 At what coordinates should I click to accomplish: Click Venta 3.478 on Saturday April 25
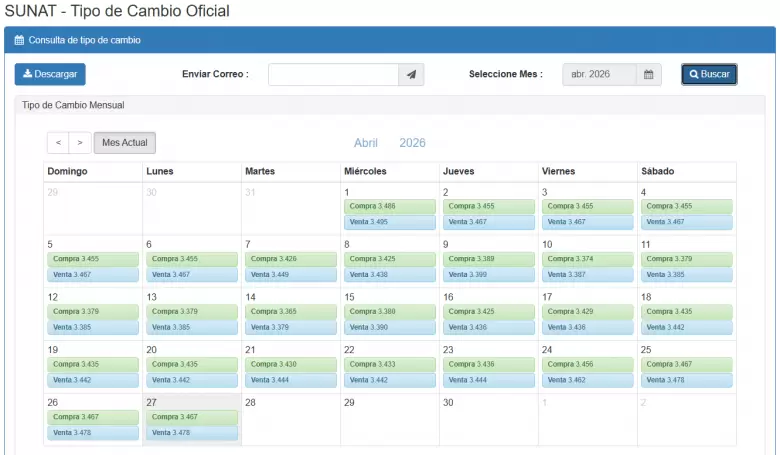(x=686, y=380)
